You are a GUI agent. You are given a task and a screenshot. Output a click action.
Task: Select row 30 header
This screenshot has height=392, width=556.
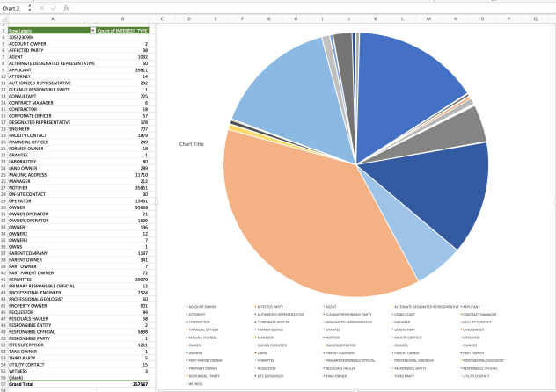(4, 207)
